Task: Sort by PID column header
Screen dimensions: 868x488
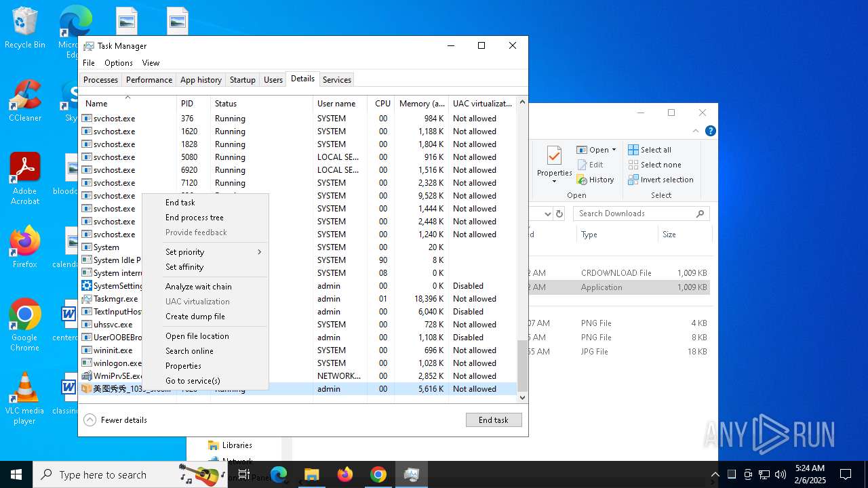Action: tap(194, 104)
